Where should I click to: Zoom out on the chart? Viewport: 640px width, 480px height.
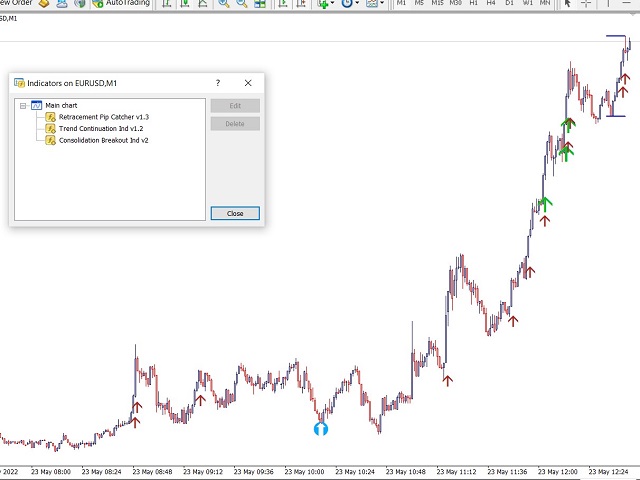coord(242,4)
